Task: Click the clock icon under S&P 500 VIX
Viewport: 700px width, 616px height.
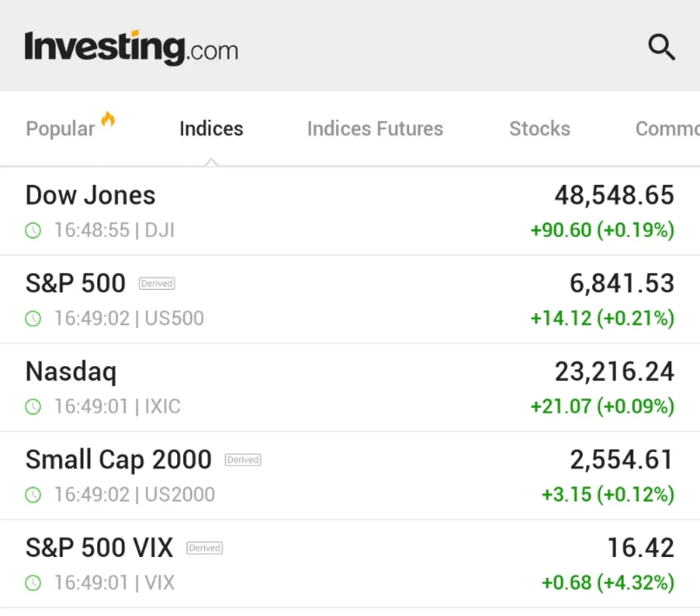Action: [33, 583]
